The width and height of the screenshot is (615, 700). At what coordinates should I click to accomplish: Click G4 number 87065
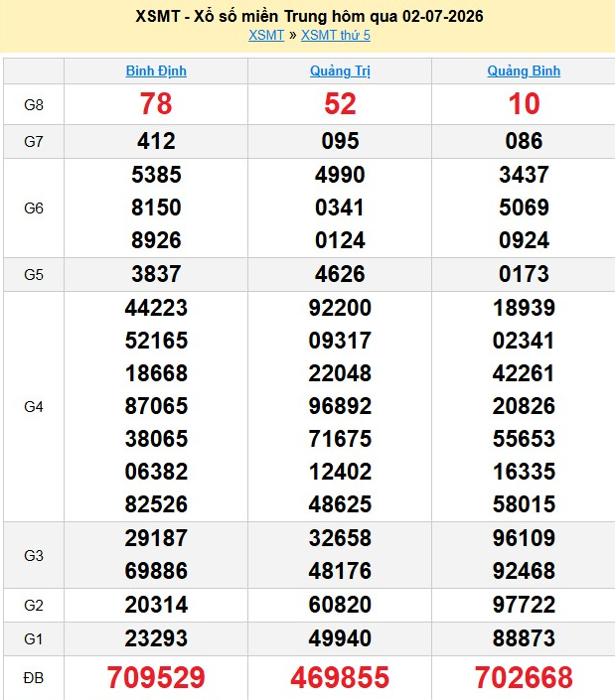click(156, 406)
